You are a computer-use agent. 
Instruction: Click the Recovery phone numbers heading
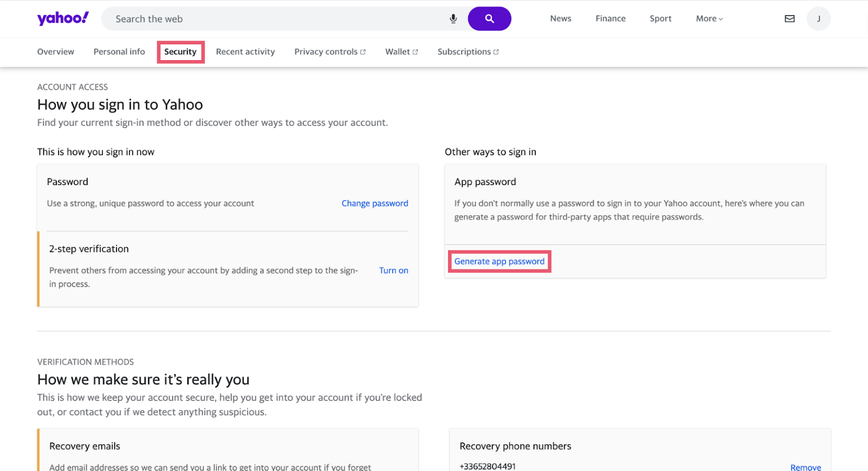[515, 446]
